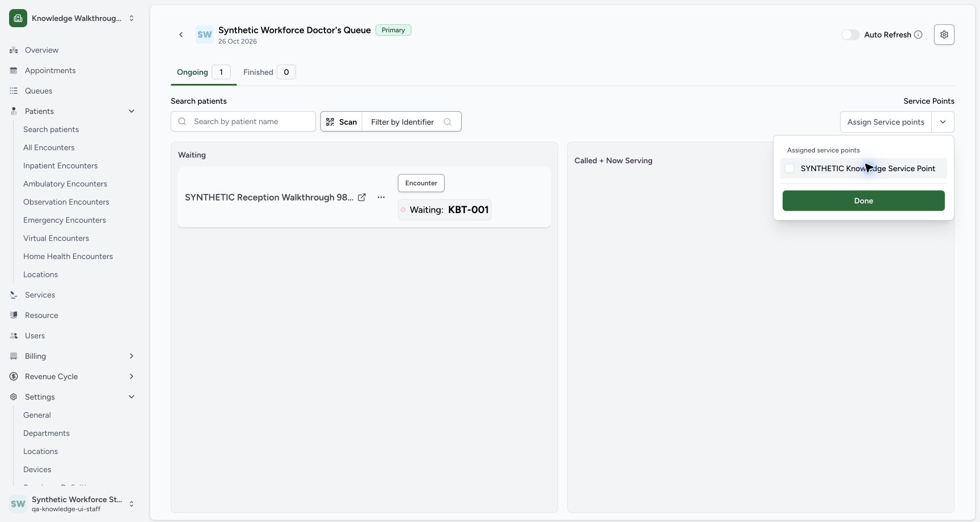Click the Users sidebar icon

coord(14,336)
